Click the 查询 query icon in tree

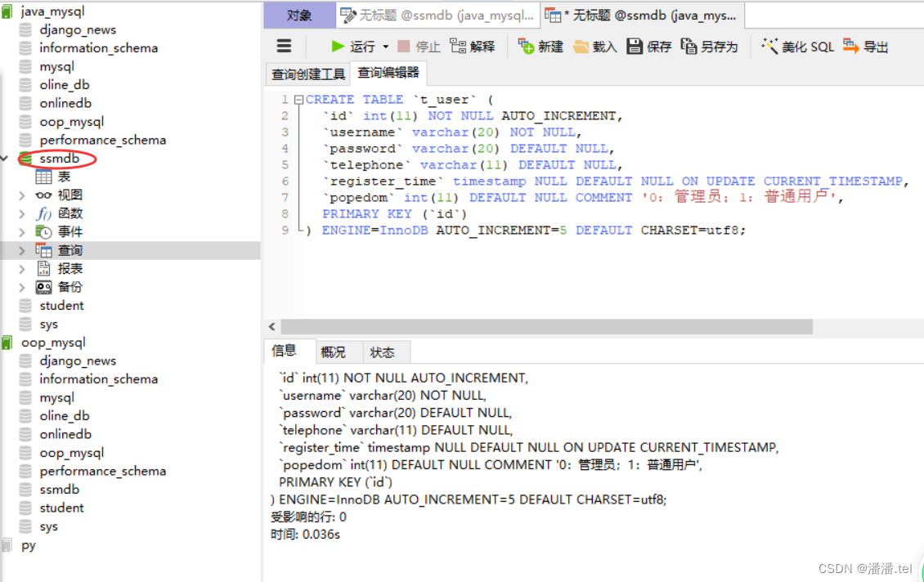[43, 250]
